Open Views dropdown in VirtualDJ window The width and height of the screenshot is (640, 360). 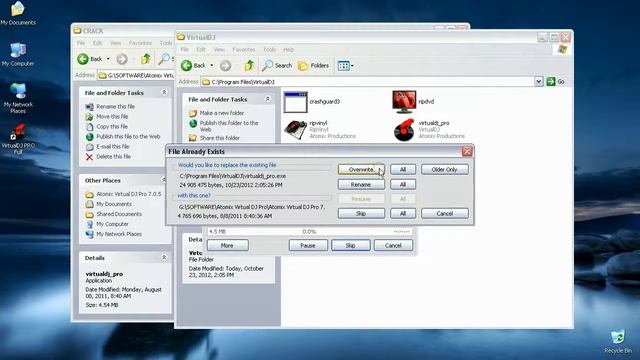coord(346,65)
